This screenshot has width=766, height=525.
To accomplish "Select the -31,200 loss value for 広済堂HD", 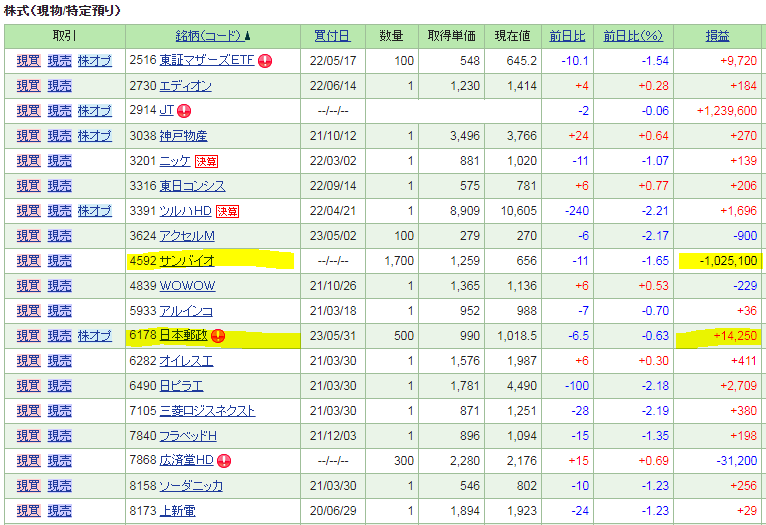I will pos(737,461).
